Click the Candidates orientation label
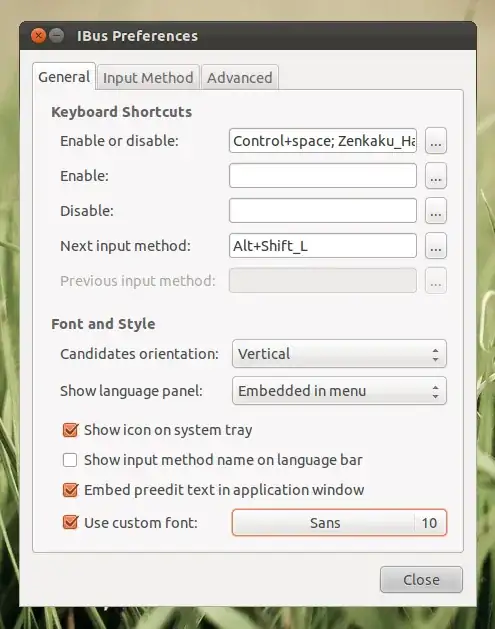495x629 pixels. coord(139,354)
